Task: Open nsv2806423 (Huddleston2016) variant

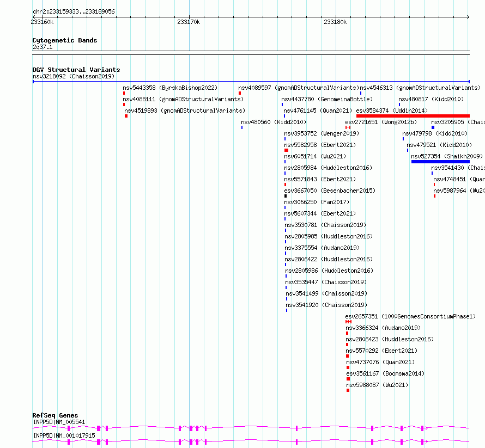Action: 390,339
